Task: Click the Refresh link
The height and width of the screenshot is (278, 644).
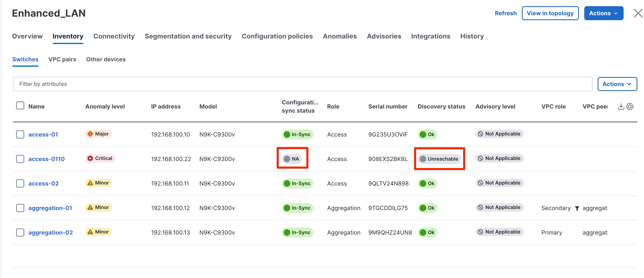Action: (506, 13)
